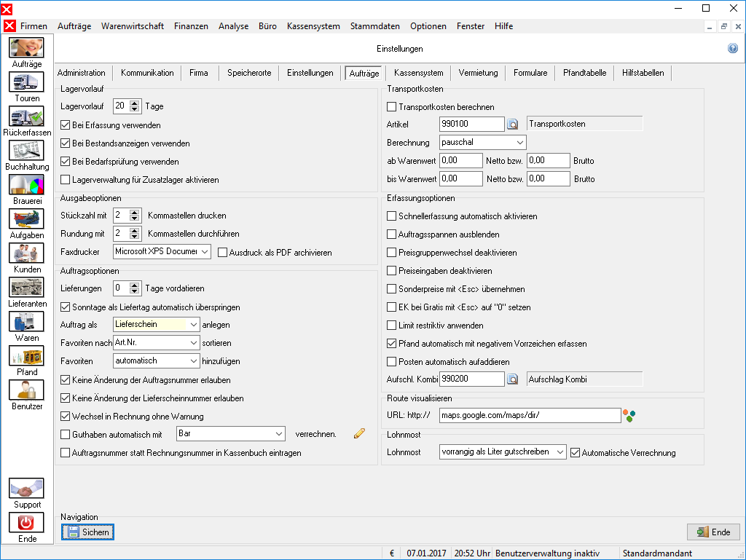Toggle 'Pfand automatisch mit negativem Vorzeichen erfassen'
The width and height of the screenshot is (746, 560).
391,343
